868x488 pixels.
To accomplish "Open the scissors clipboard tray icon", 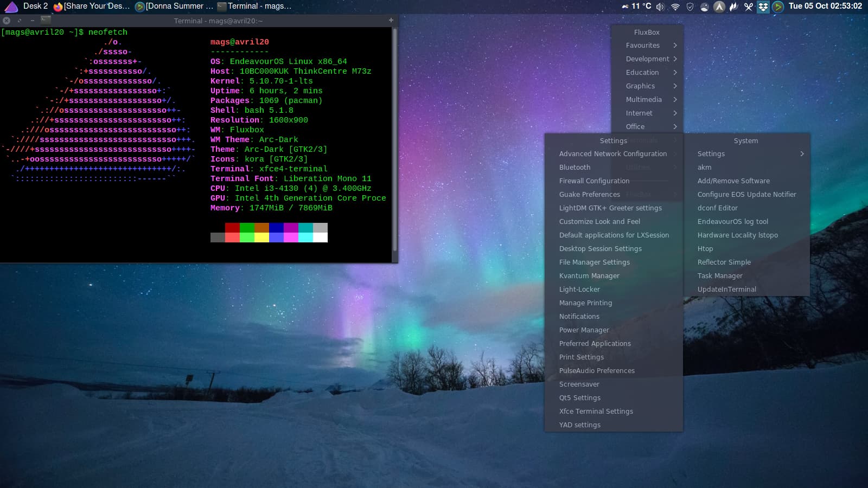I will pos(749,7).
